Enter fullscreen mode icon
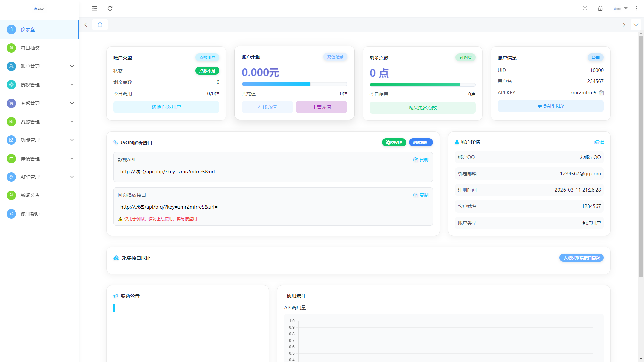Viewport: 644px width, 362px height. (585, 8)
